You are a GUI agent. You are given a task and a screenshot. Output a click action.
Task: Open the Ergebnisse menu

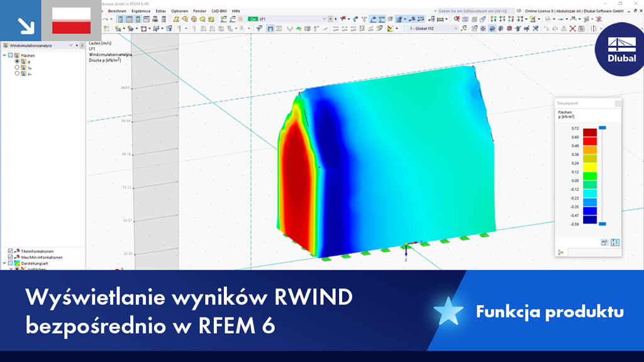[x=141, y=11]
